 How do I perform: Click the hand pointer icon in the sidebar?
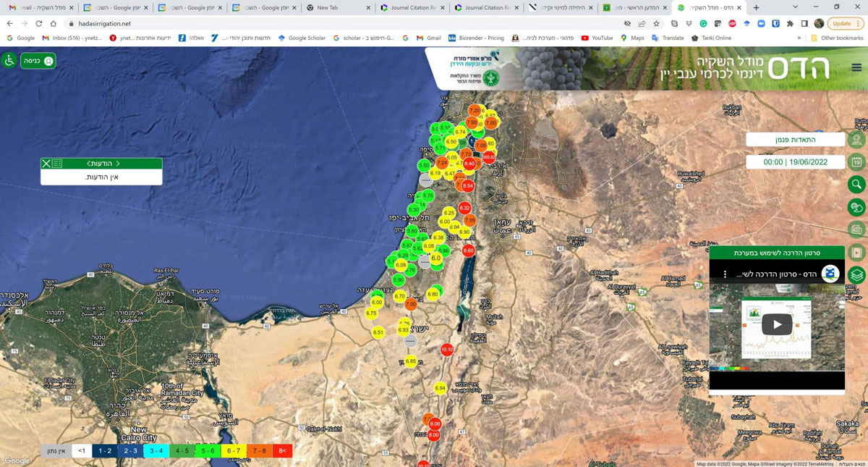(x=856, y=208)
